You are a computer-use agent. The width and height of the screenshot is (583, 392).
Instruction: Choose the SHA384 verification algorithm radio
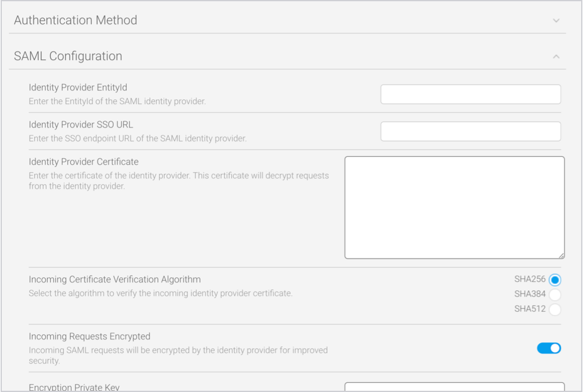(555, 295)
